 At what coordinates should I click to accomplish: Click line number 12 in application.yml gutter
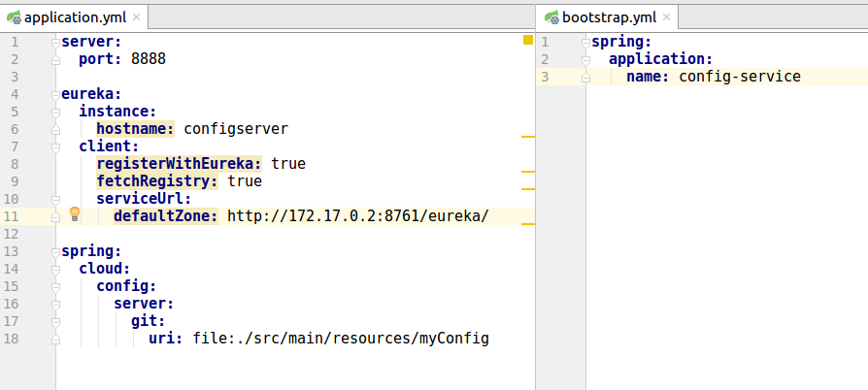11,234
